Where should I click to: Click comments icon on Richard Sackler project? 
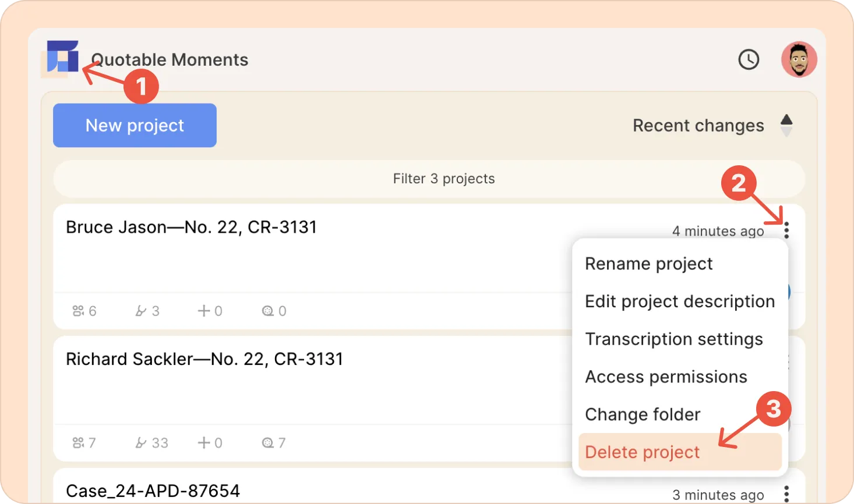267,443
